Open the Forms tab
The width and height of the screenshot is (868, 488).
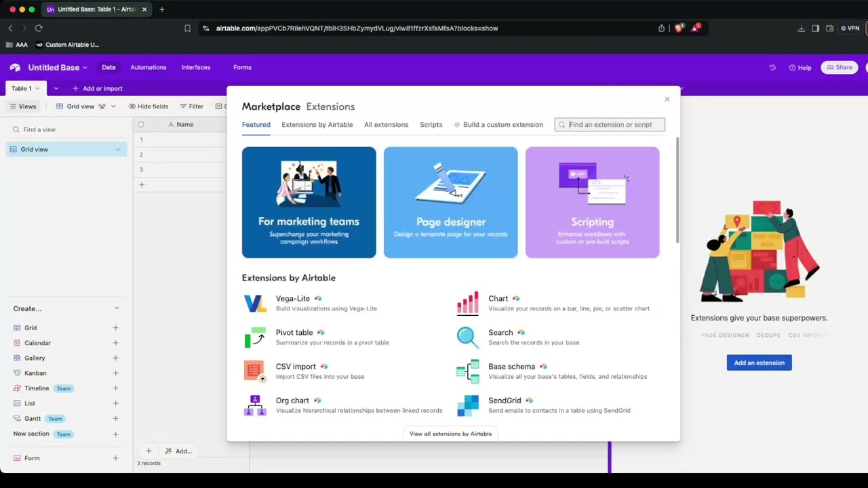click(x=242, y=68)
